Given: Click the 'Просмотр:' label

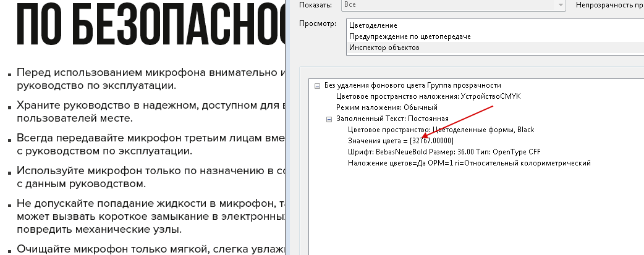Looking at the screenshot, I should (318, 23).
